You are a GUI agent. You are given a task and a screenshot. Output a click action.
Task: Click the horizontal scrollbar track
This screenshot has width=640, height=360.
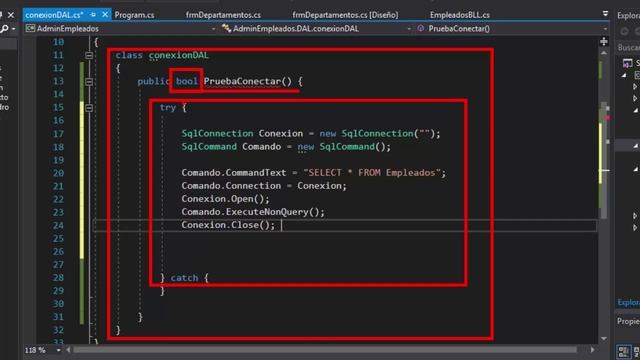point(325,350)
